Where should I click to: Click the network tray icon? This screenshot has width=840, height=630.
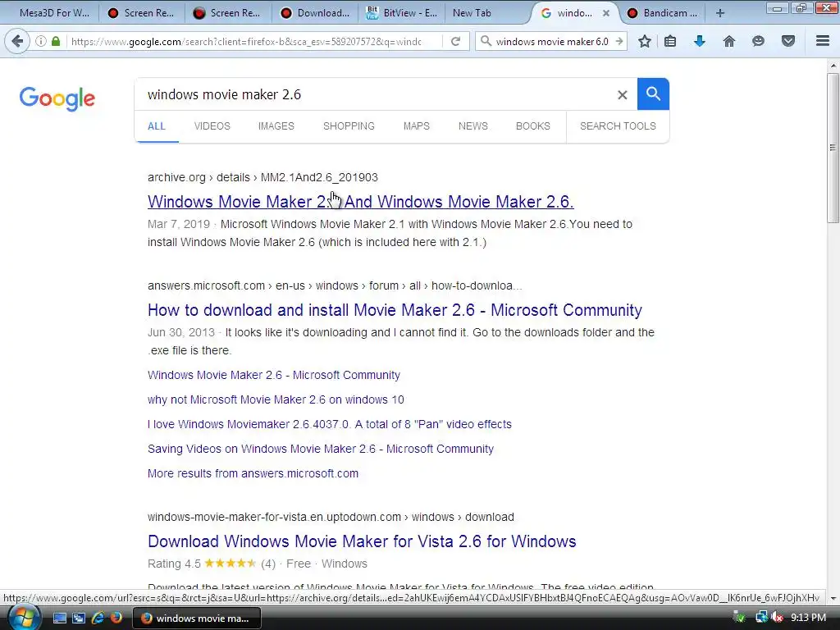pyautogui.click(x=761, y=618)
